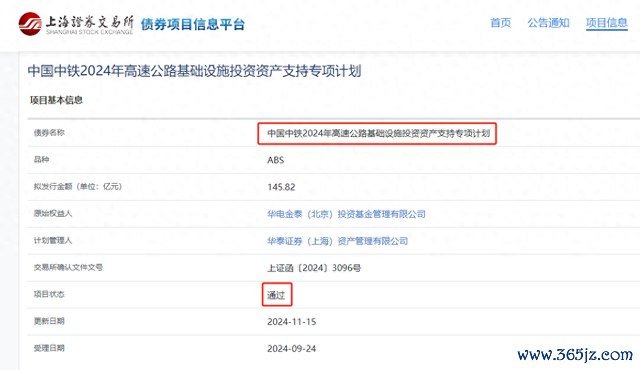
Task: Click the 项目状态 row label
Action: [49, 294]
